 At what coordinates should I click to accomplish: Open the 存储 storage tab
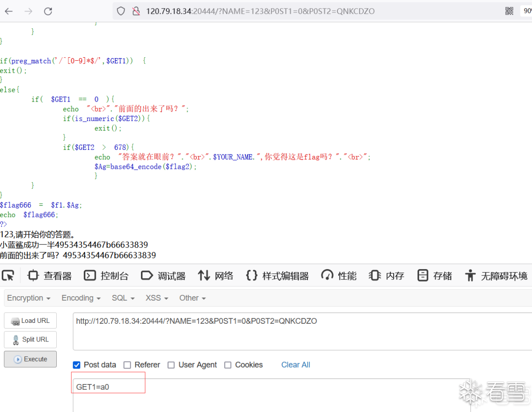point(434,276)
